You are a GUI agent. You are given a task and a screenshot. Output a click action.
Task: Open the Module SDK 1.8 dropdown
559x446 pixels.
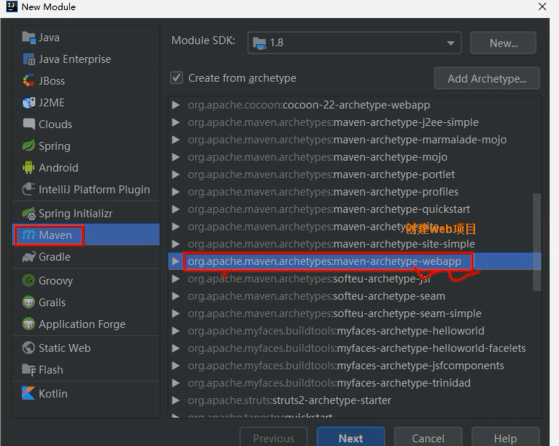tap(354, 43)
